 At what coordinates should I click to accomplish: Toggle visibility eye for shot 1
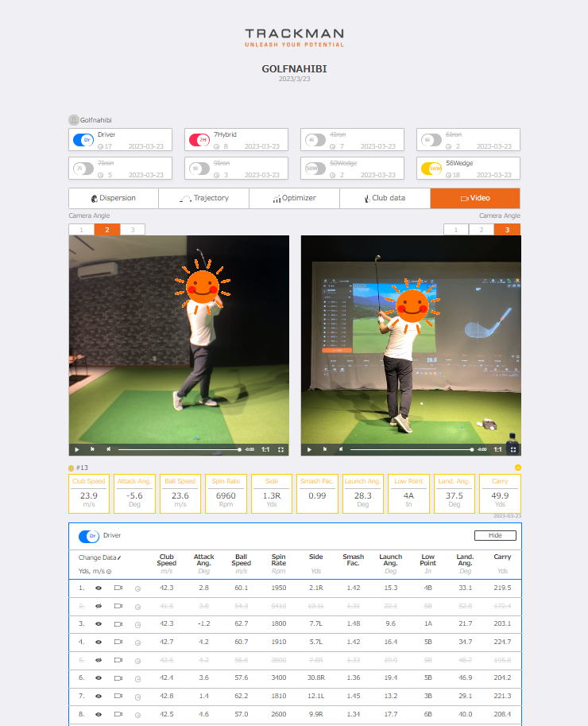point(99,588)
